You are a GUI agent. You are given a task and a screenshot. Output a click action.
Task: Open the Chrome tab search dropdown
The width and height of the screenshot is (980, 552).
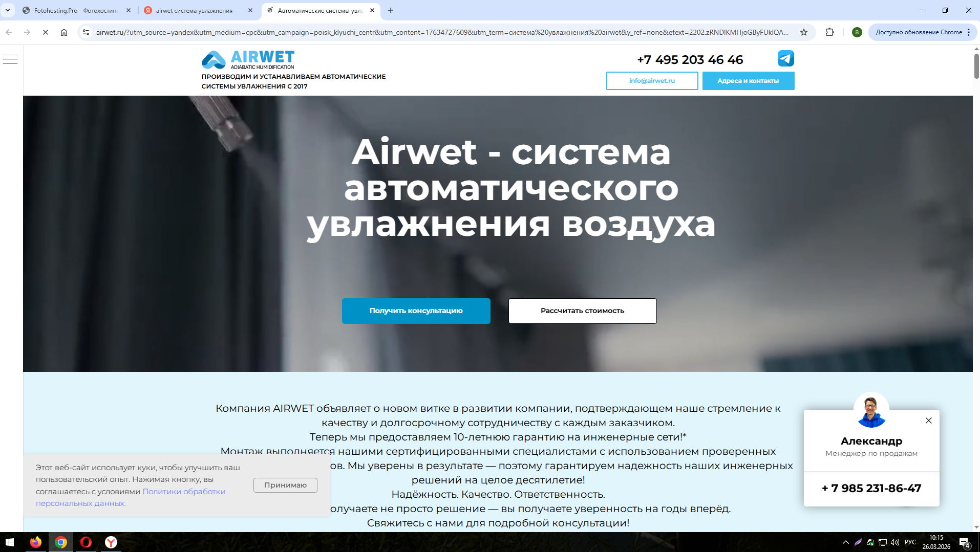coord(8,10)
